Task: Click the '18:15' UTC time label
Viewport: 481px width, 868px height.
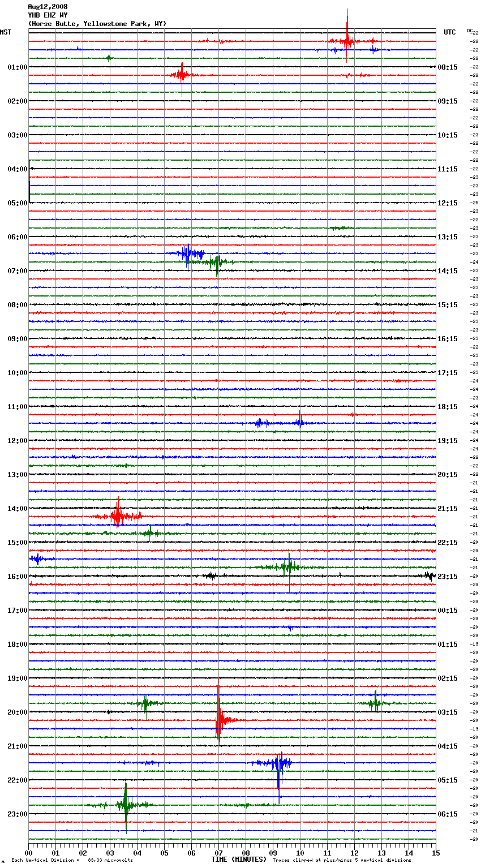Action: (x=448, y=407)
